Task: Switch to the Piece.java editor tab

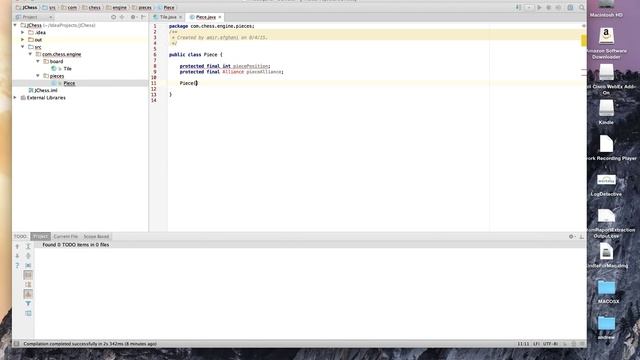Action: pos(205,17)
